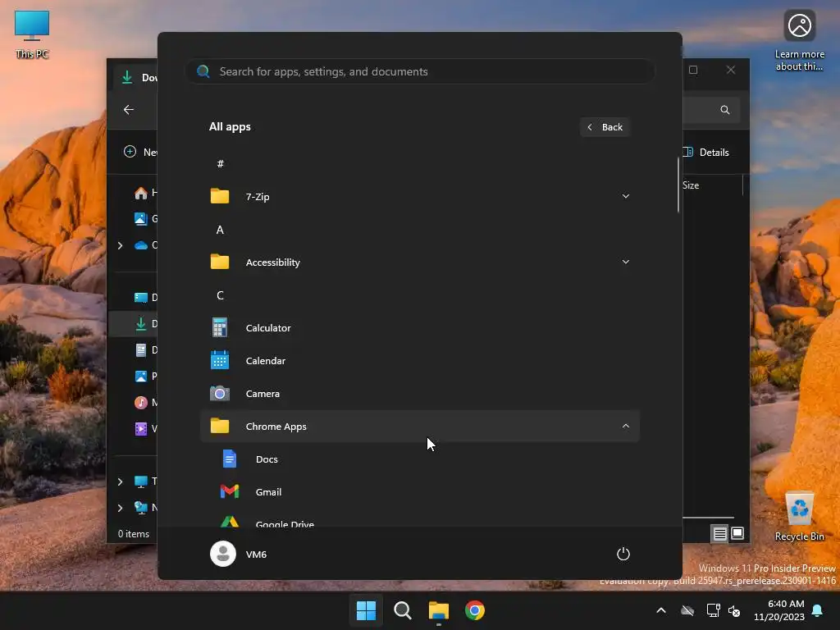Expand the 7-Zip folder chevron
840x630 pixels.
[625, 197]
